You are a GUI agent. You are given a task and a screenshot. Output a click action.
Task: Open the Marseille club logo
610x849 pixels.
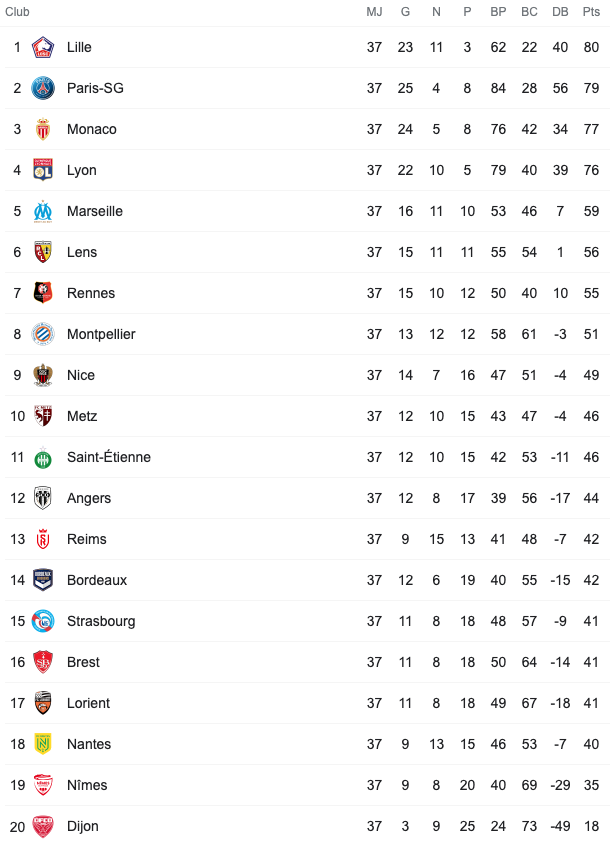(x=43, y=211)
